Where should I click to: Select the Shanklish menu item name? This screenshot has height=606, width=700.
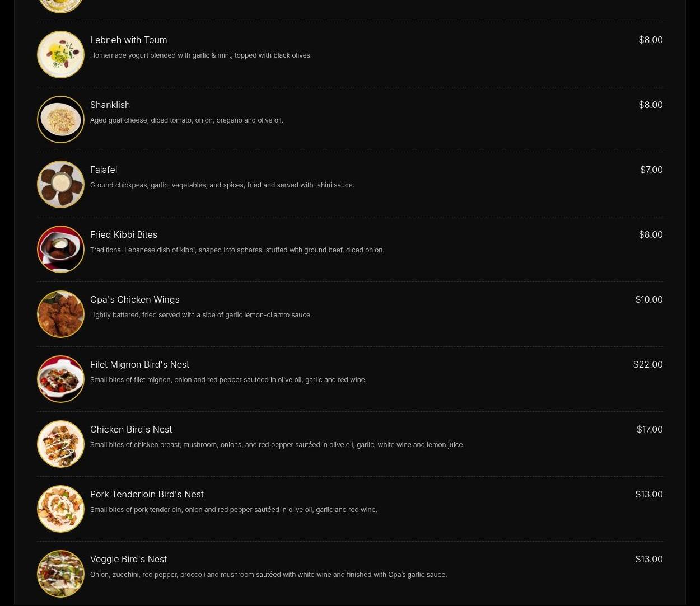(x=110, y=105)
